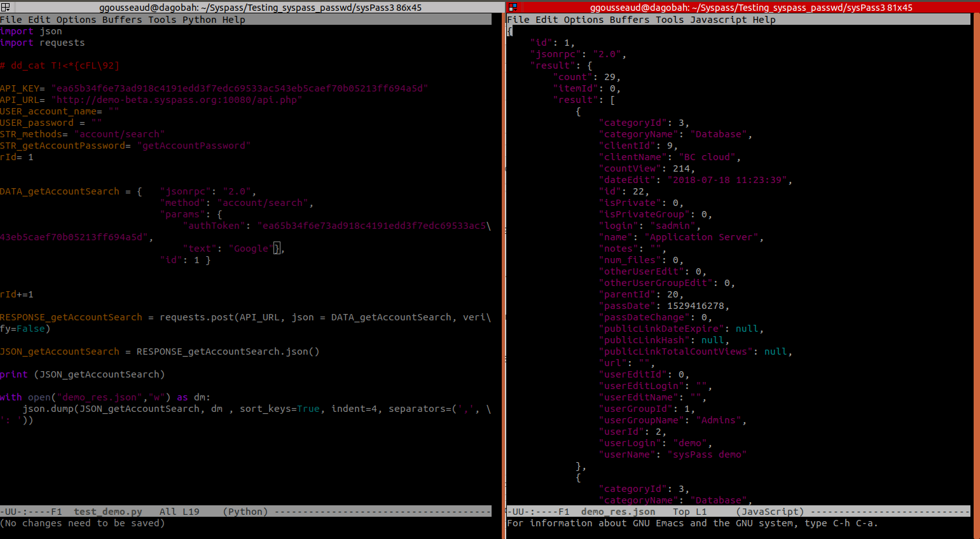Open the Buffers menu in the demo_res.json window
Viewport: 980px width, 539px height.
click(630, 20)
